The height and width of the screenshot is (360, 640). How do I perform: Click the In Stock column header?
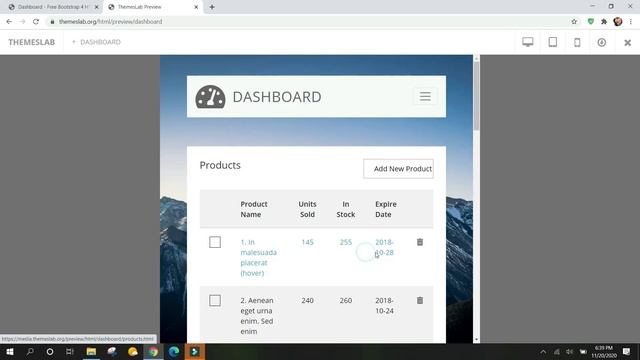pos(346,209)
